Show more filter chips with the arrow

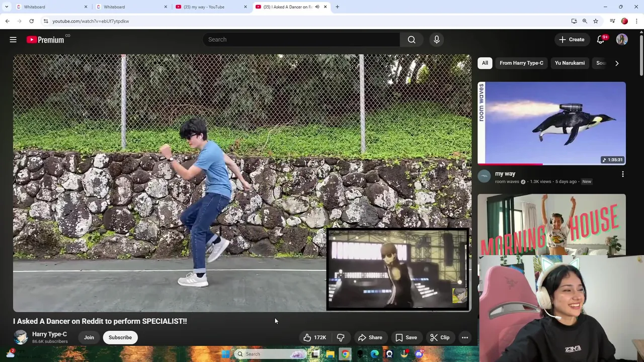[x=617, y=63]
